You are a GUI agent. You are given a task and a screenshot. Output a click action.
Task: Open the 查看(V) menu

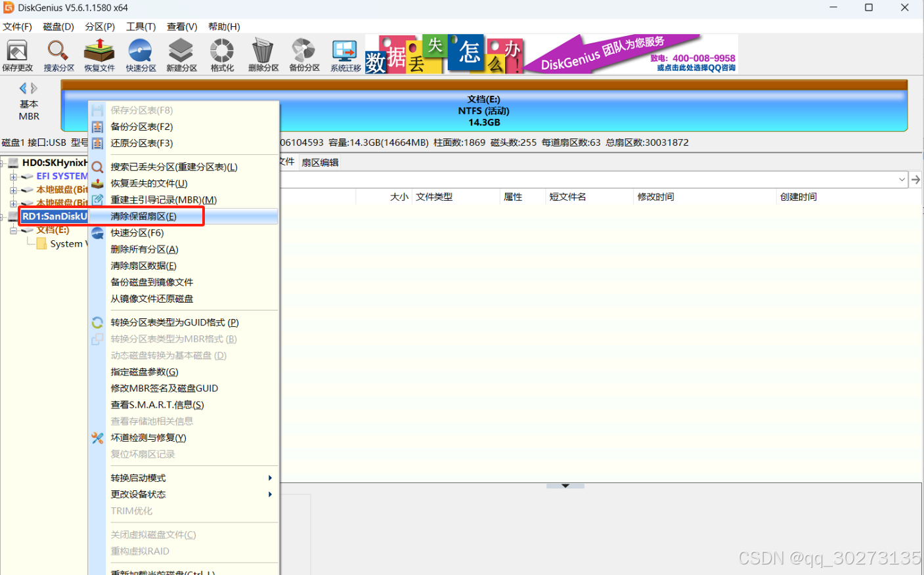coord(182,27)
